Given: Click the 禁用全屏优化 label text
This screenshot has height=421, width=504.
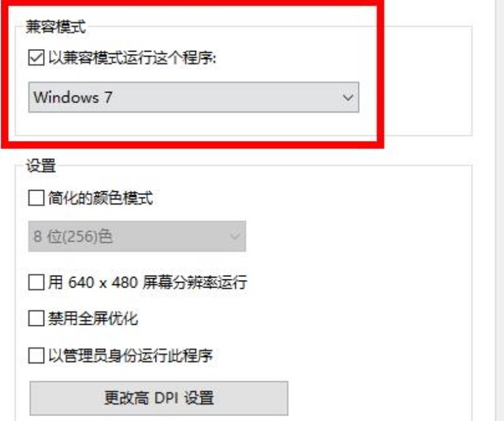Looking at the screenshot, I should [93, 318].
